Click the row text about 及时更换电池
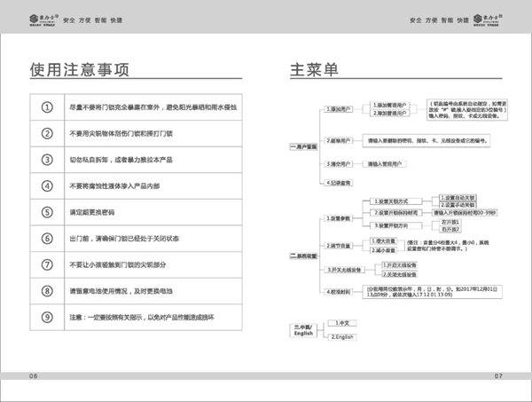 click(x=121, y=291)
